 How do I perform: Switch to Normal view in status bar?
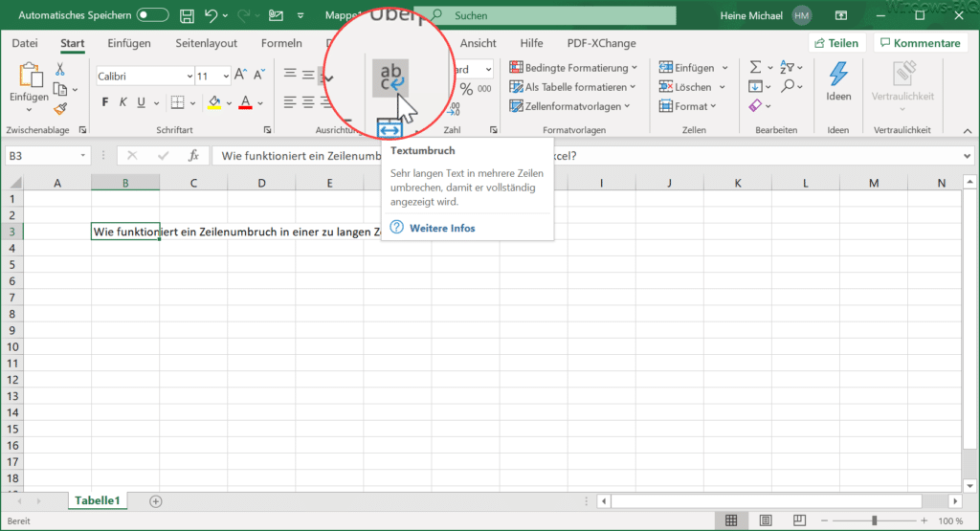[x=731, y=520]
